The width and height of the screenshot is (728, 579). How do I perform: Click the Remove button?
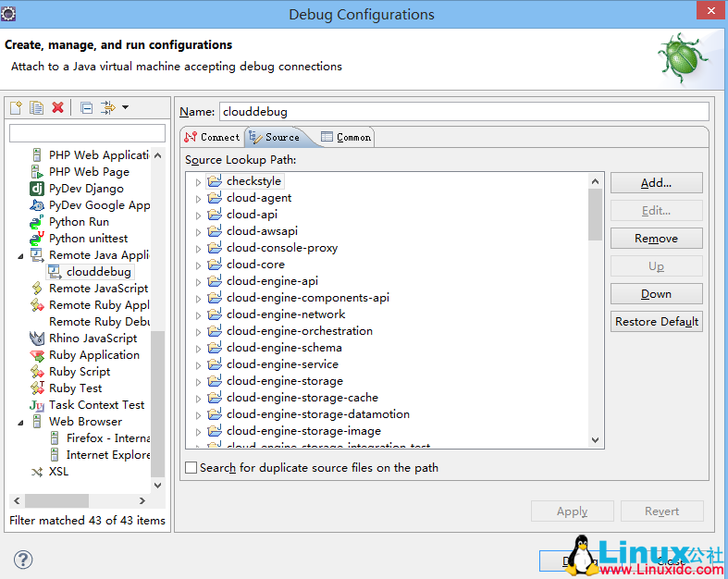tap(656, 239)
